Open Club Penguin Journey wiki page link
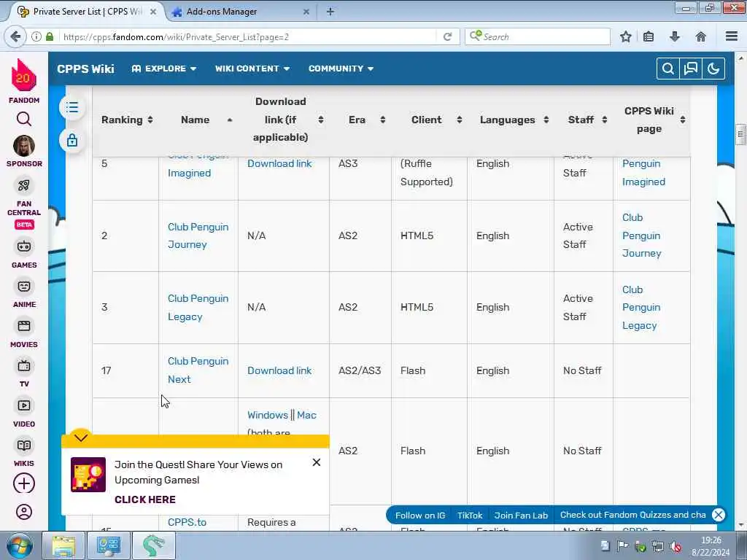 point(641,236)
